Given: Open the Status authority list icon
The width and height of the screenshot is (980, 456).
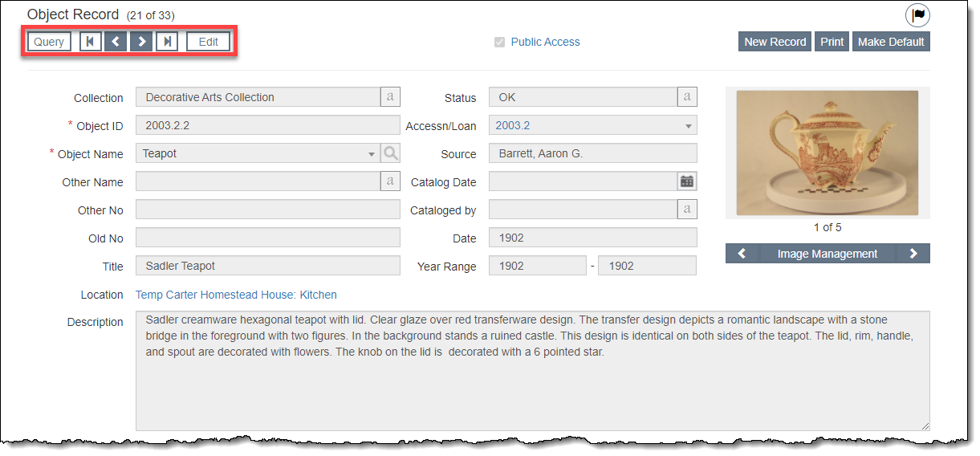Looking at the screenshot, I should (x=687, y=97).
